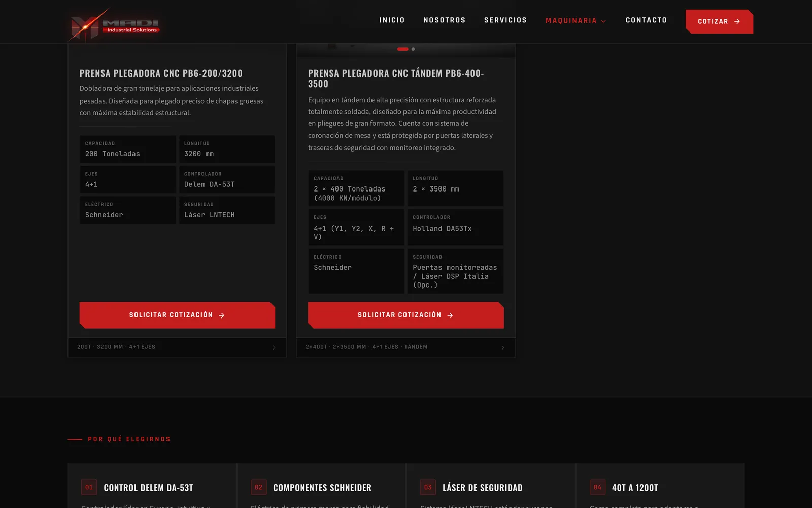The width and height of the screenshot is (812, 508).
Task: Request quote for the PB6-200/3200 press
Action: point(177,315)
